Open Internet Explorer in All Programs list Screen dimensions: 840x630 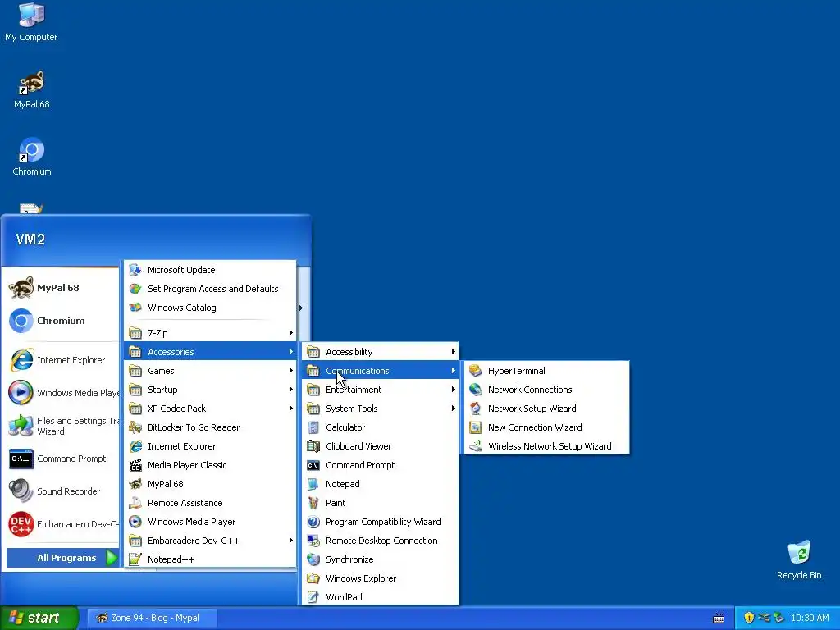(210, 445)
